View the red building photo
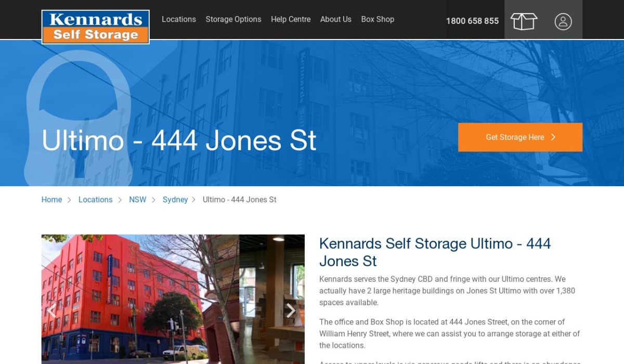Screen dimensions: 624x364 coord(140,299)
